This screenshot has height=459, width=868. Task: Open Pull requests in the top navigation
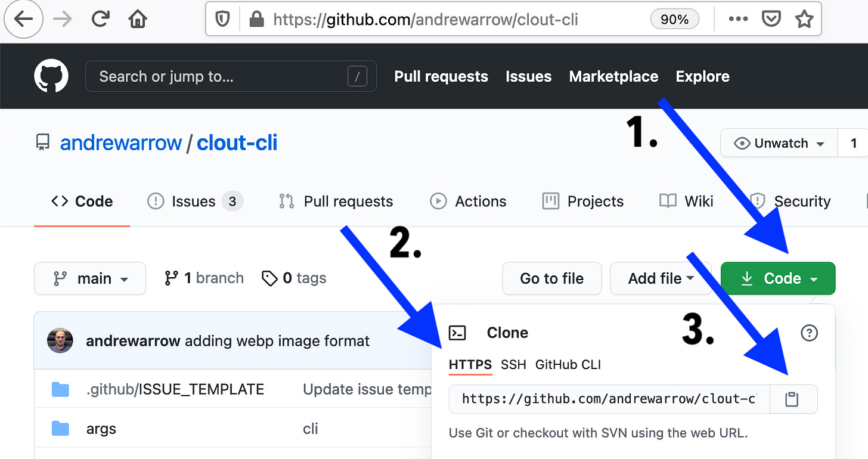tap(441, 76)
